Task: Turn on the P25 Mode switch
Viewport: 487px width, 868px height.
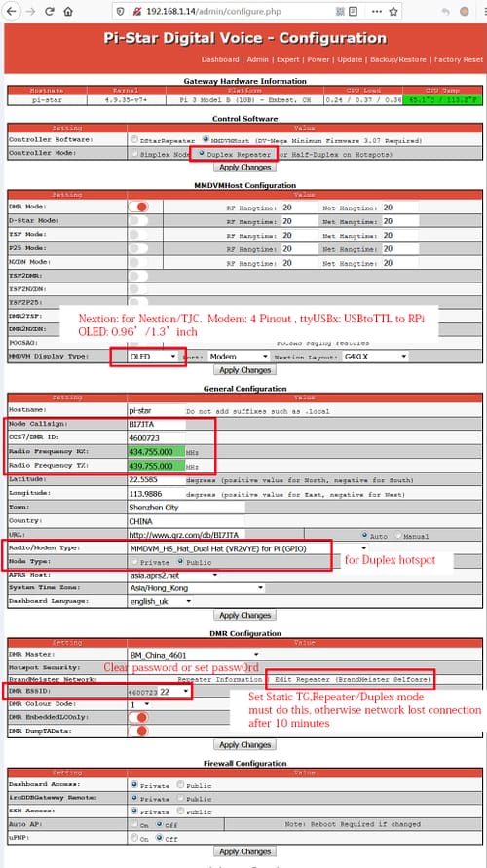Action: tap(138, 248)
